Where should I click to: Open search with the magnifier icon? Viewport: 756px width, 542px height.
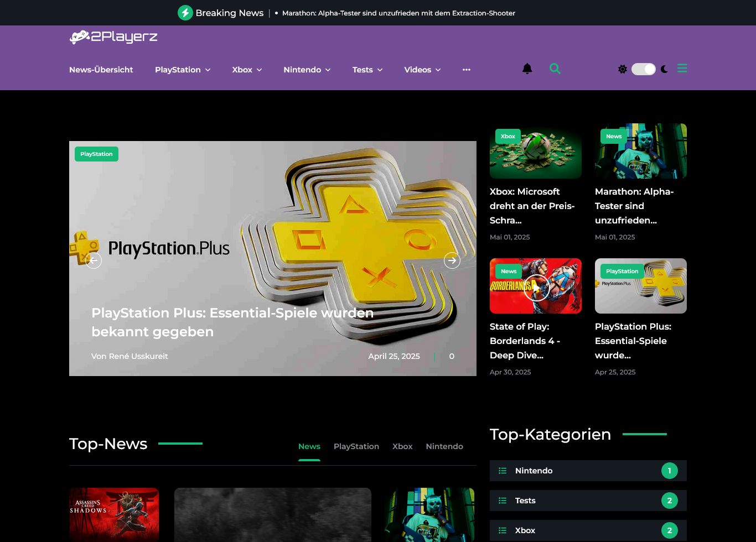point(555,69)
